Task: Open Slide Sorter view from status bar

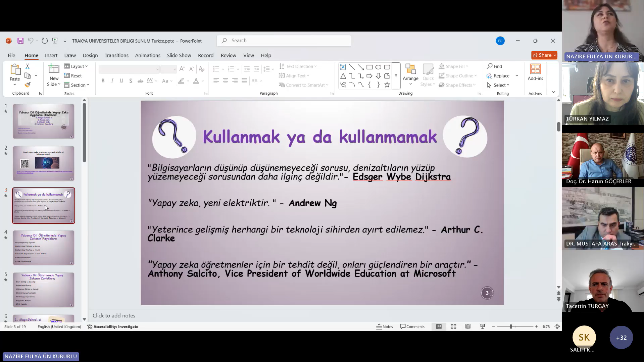Action: [x=453, y=326]
